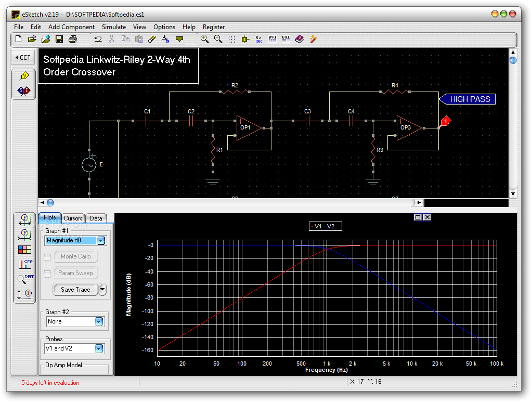Click the print icon in the toolbar
Image resolution: width=532 pixels, height=402 pixels.
(x=73, y=39)
